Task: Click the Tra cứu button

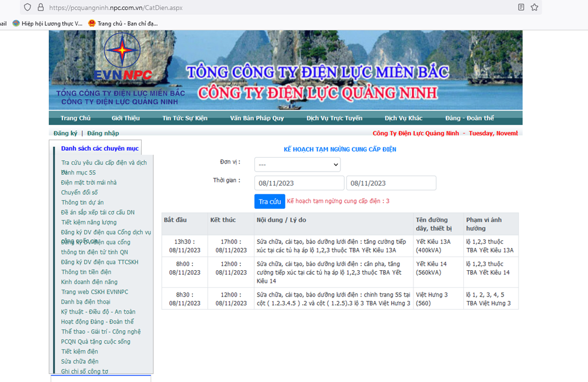Action: tap(270, 201)
